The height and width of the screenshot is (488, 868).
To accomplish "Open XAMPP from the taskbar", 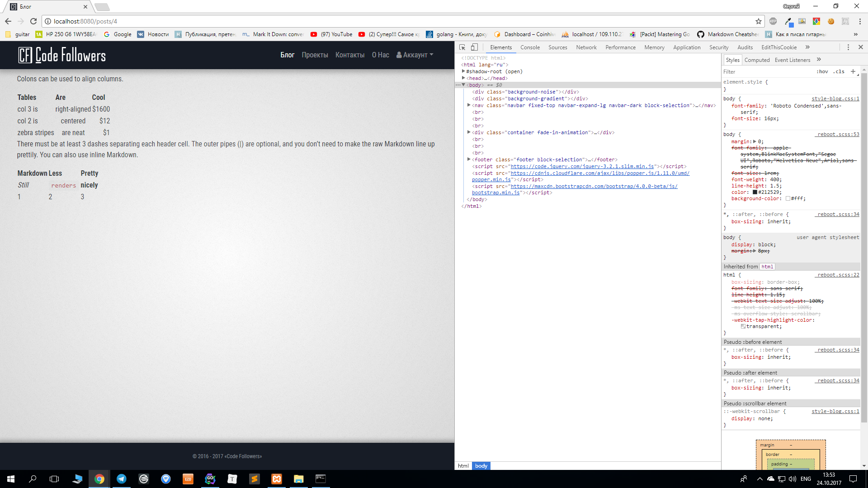I will [277, 479].
